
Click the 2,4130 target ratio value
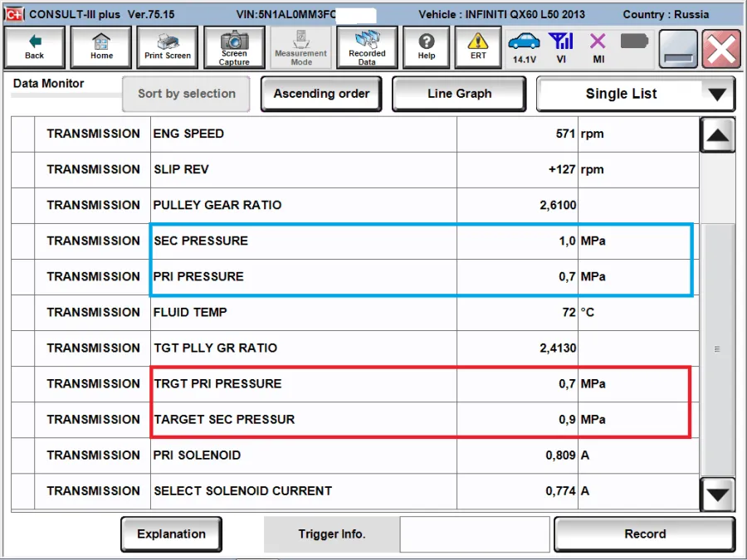(x=558, y=348)
